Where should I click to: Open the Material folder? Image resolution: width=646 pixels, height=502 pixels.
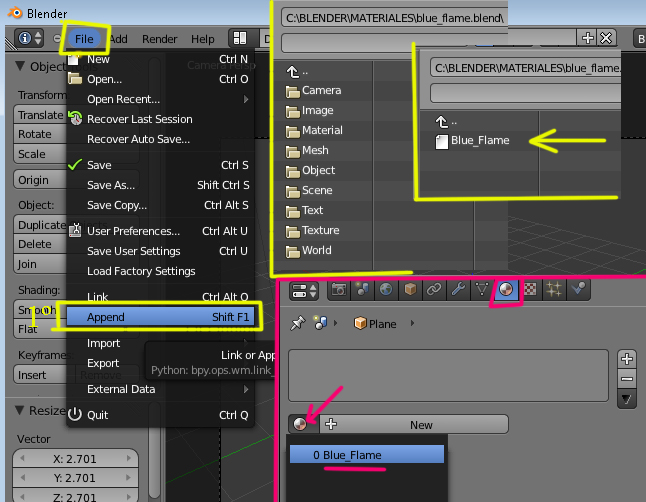(314, 131)
